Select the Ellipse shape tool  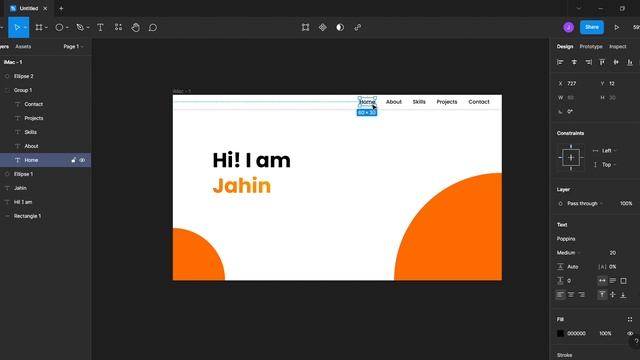click(59, 27)
